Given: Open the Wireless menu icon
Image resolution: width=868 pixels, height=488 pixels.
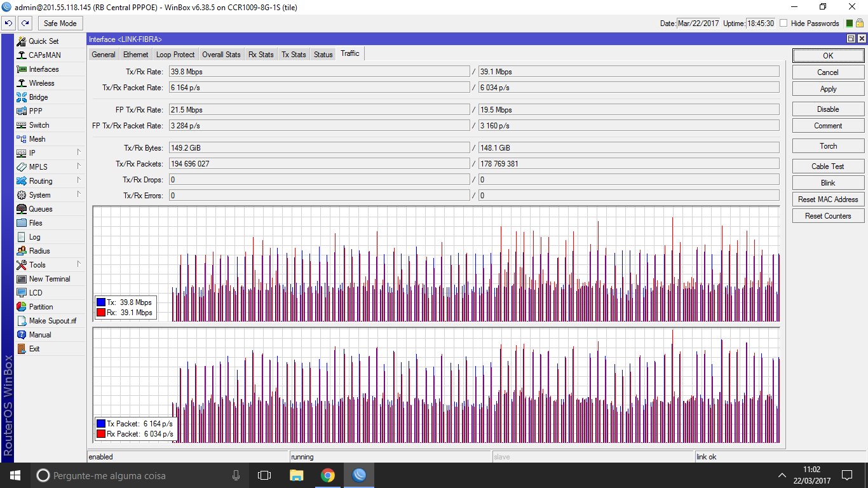Looking at the screenshot, I should coord(22,83).
